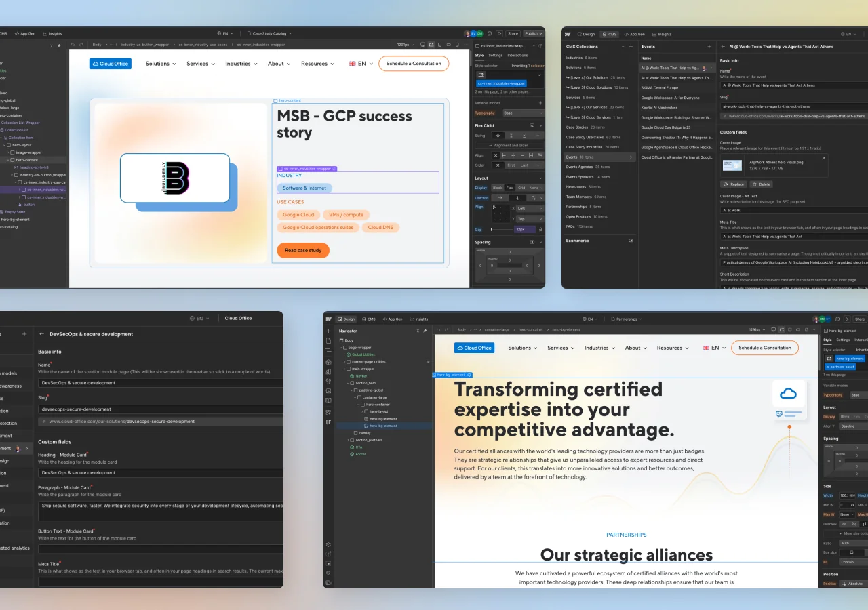Expand section_partners in the Navigator tree
868x610 pixels.
[349, 440]
